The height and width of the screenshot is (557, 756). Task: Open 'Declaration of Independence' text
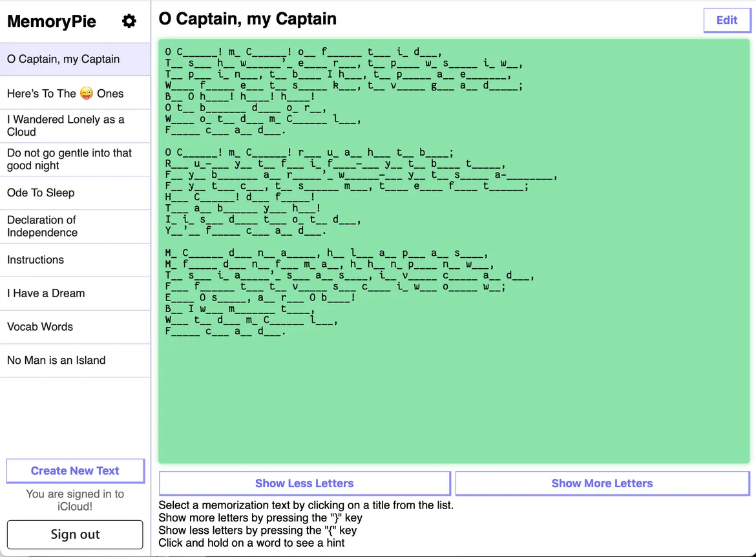[x=42, y=226]
